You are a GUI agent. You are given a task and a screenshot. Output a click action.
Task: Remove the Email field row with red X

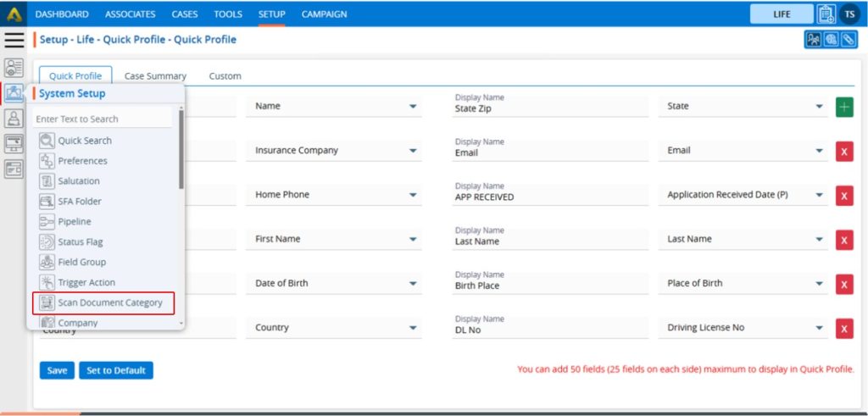[x=844, y=152]
